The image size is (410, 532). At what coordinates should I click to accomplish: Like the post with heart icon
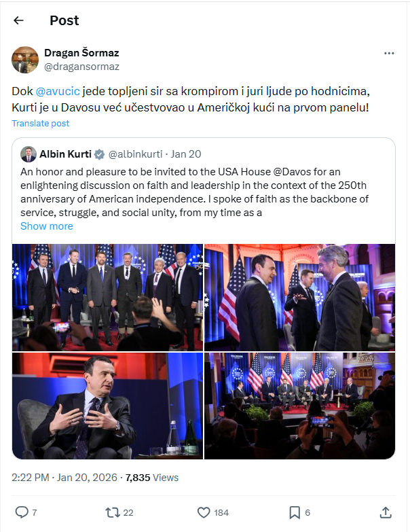pyautogui.click(x=204, y=512)
